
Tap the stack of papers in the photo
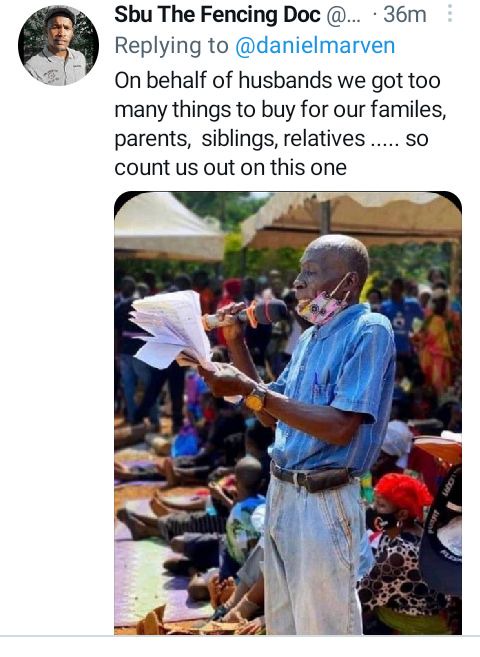coord(172,329)
